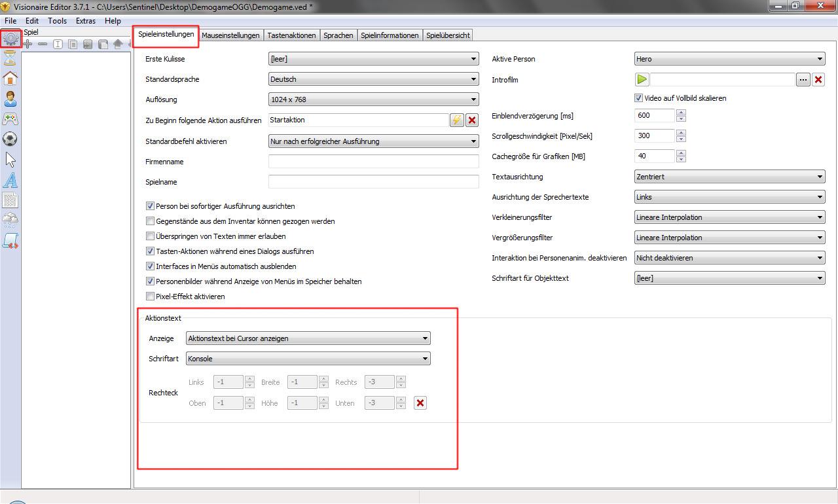838x504 pixels.
Task: Click the rename text-cursor icon
Action: 58,44
